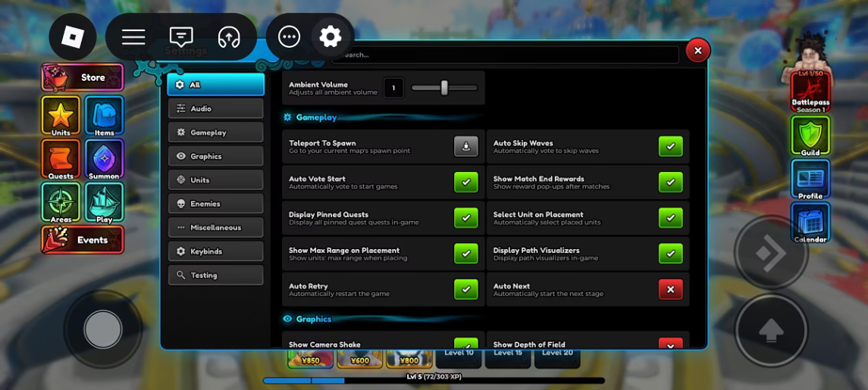Select the Graphics settings category

pos(216,156)
